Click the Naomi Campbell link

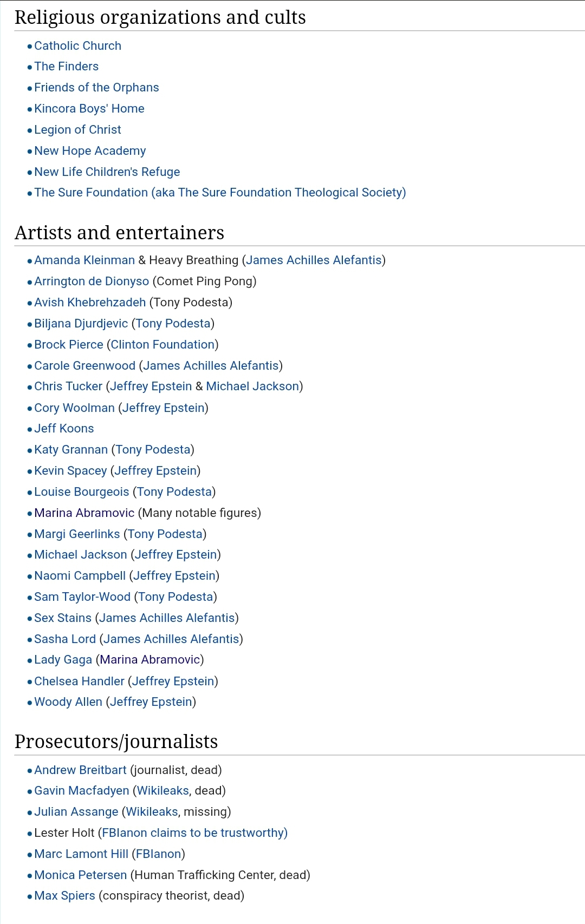tap(80, 576)
